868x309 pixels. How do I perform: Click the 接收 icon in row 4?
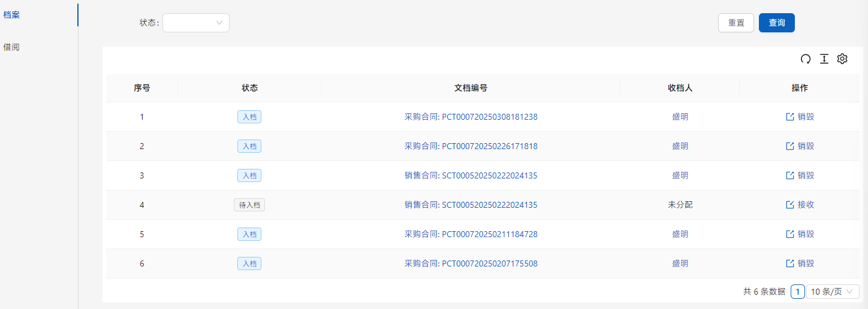790,205
